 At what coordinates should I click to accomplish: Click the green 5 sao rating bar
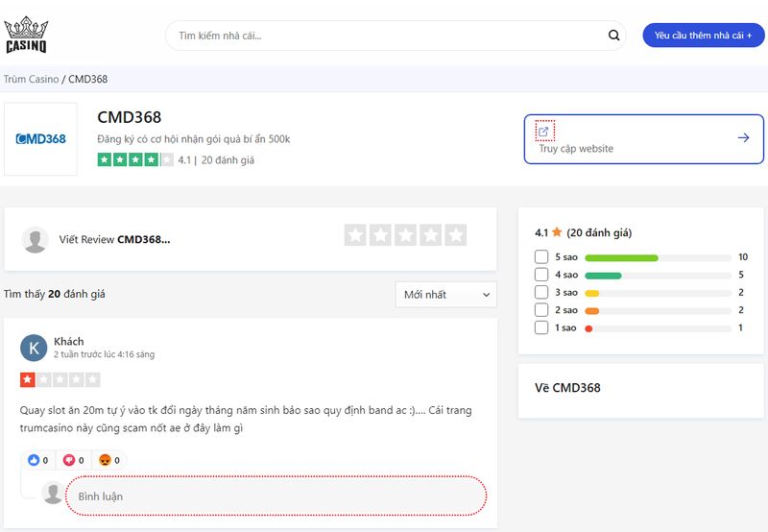click(621, 257)
